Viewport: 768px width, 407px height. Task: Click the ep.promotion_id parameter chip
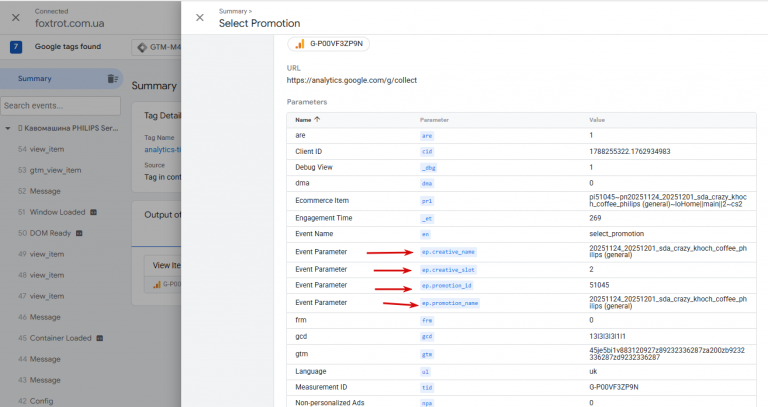444,286
